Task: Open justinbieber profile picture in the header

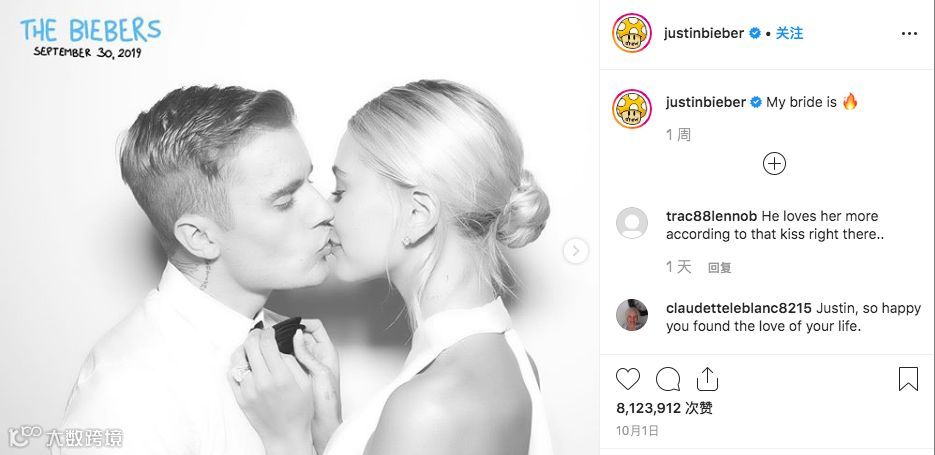Action: point(631,33)
